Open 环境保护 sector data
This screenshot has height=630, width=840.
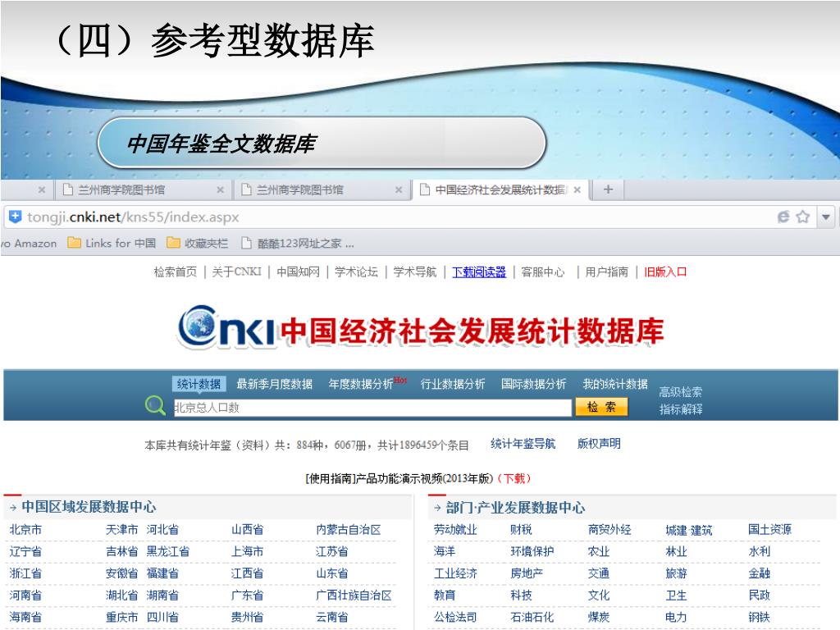(x=532, y=551)
